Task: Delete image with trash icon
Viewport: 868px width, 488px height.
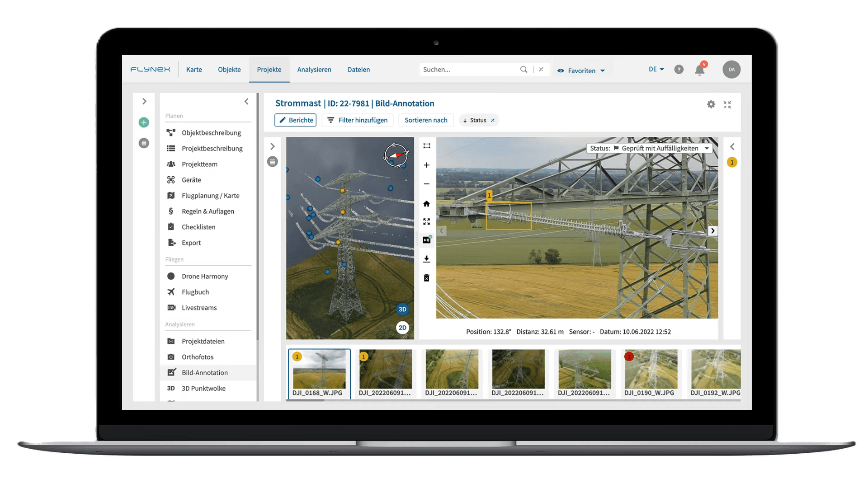Action: [x=426, y=278]
